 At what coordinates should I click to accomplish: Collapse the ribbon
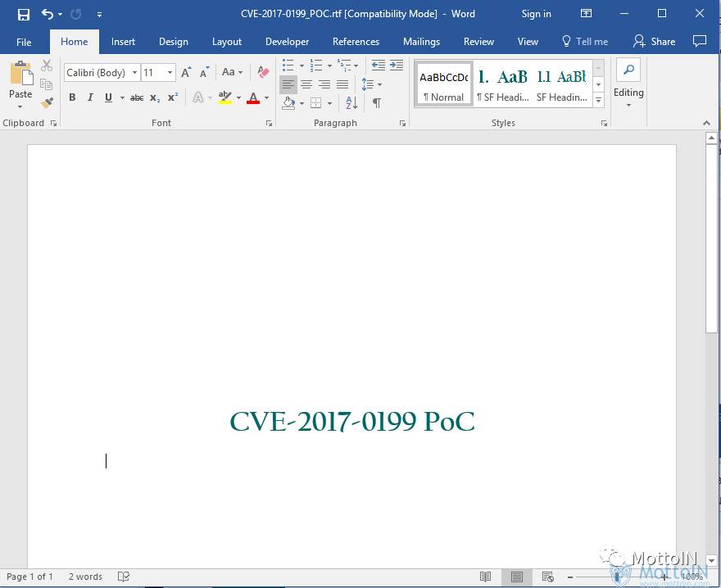pos(707,123)
